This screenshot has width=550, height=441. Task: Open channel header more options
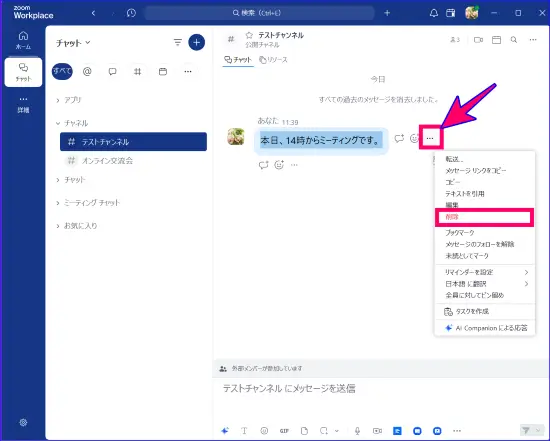[x=533, y=40]
